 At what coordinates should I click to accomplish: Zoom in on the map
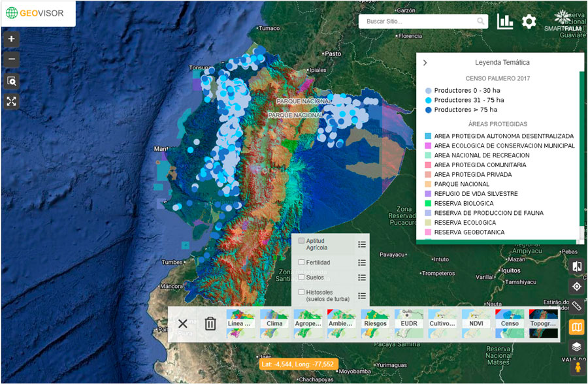[x=11, y=39]
